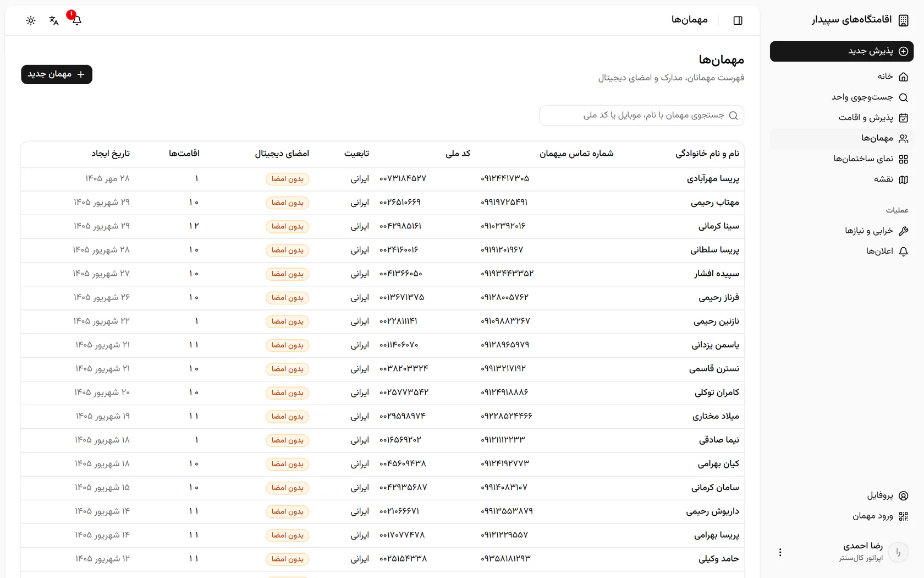The image size is (924, 578).
Task: Click national code ۰۰۴۲۹۳۵۶۸۷
Action: point(403,488)
